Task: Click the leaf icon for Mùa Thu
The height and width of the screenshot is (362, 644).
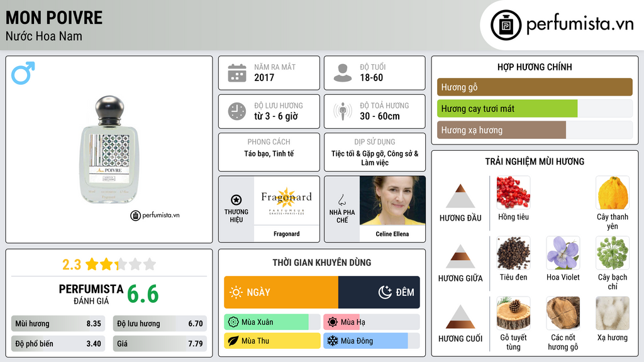Action: (x=233, y=341)
